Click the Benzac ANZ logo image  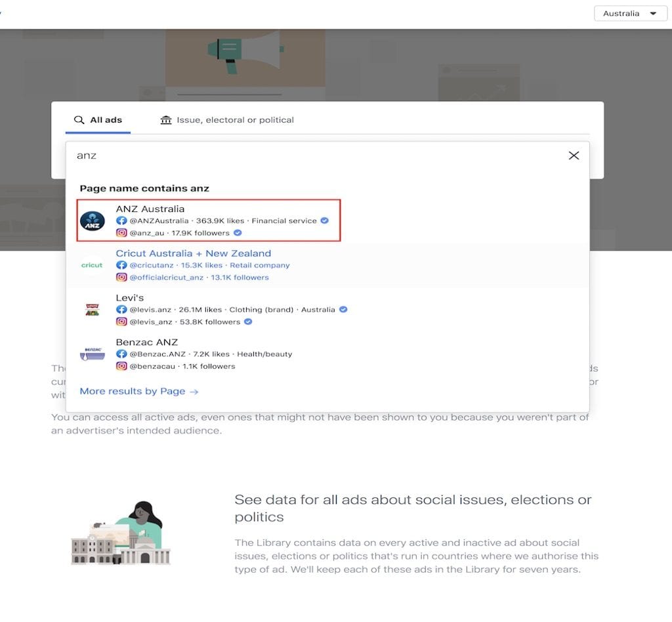[x=92, y=354]
